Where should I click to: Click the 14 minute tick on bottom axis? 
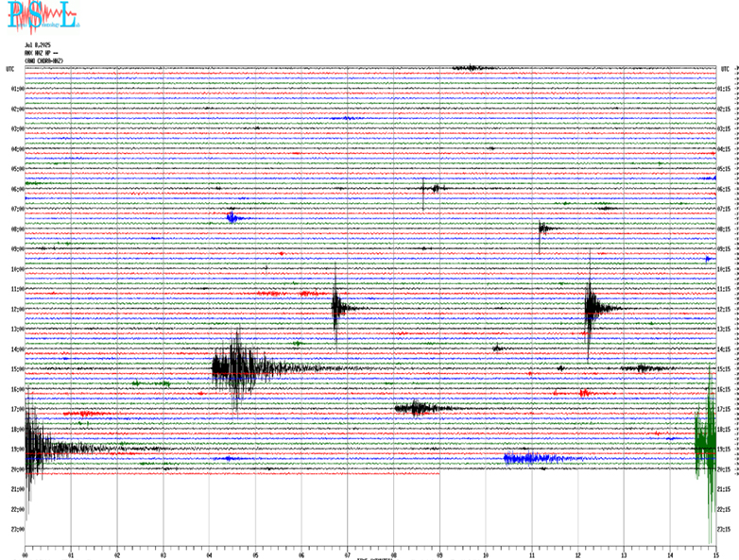pyautogui.click(x=670, y=554)
